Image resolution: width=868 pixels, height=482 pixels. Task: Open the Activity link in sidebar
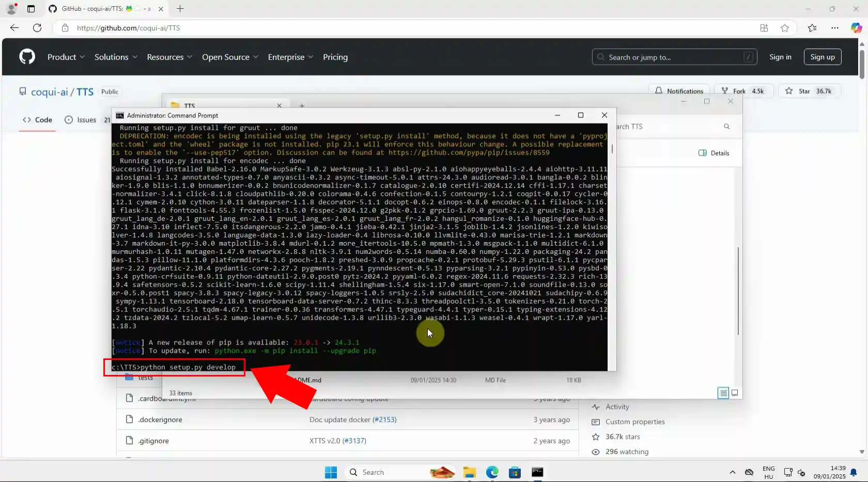coord(617,407)
